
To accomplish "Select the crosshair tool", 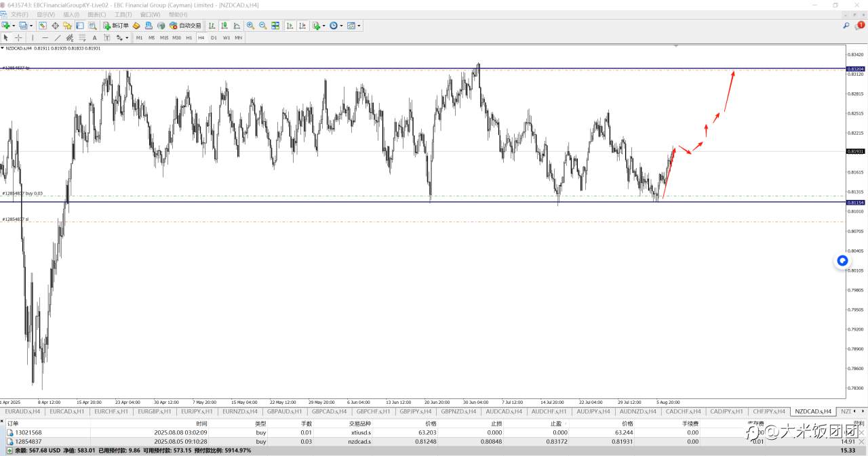I will [18, 38].
